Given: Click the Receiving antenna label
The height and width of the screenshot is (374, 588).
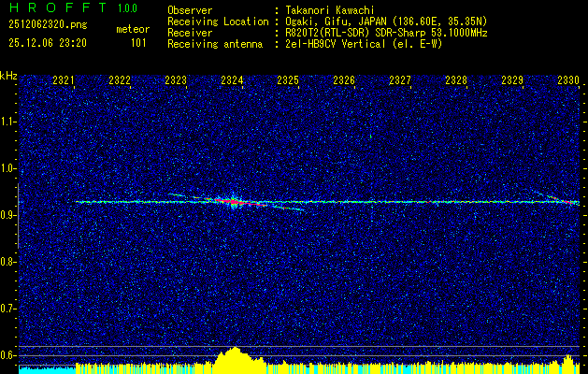Looking at the screenshot, I should [215, 44].
